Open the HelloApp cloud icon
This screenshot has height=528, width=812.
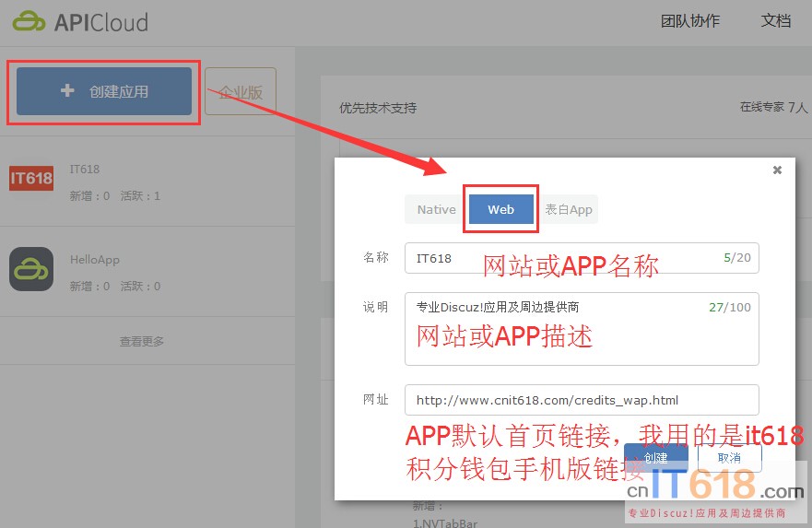coord(31,269)
